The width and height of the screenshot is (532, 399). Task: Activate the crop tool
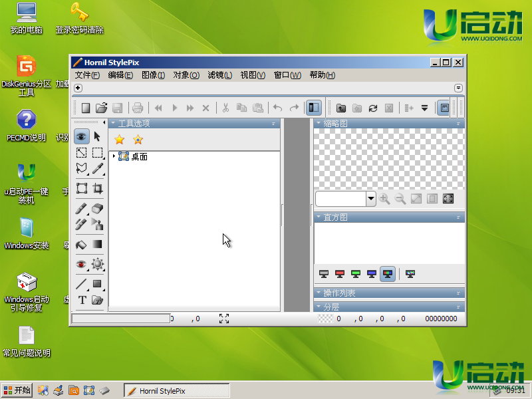click(97, 188)
